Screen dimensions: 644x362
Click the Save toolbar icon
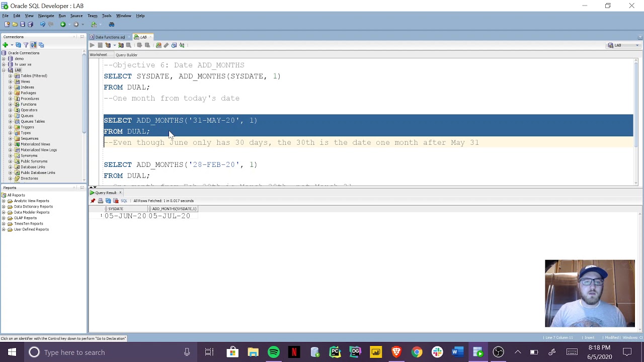tap(22, 24)
